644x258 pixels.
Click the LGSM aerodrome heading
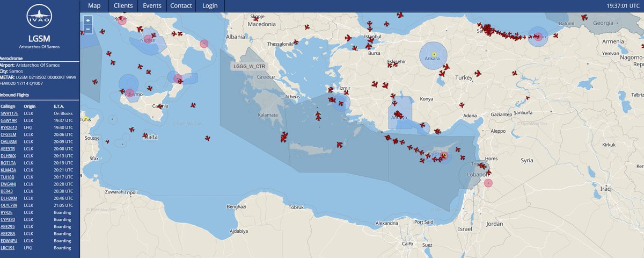39,39
